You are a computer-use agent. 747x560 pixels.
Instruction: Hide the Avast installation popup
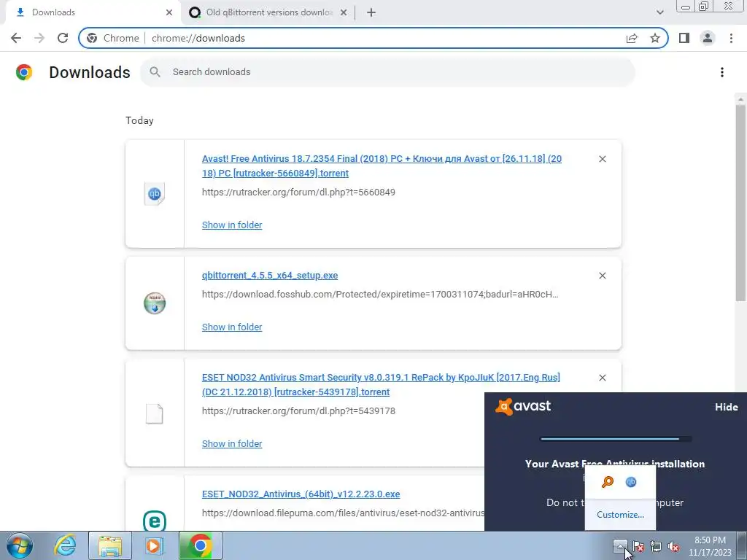tap(726, 407)
